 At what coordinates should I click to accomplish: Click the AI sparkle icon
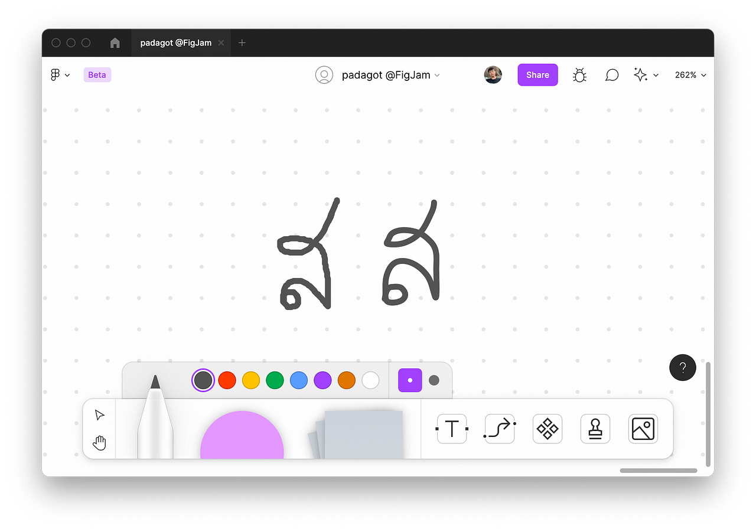pyautogui.click(x=640, y=74)
